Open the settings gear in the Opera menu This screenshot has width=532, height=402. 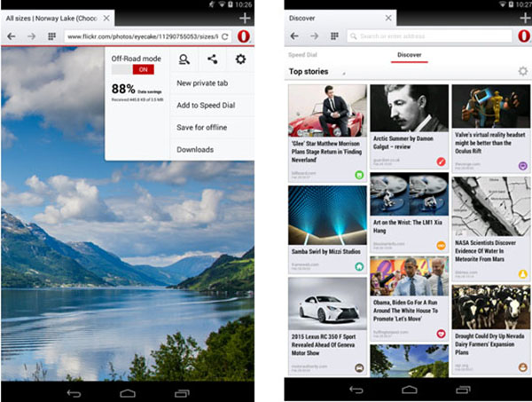(x=240, y=59)
